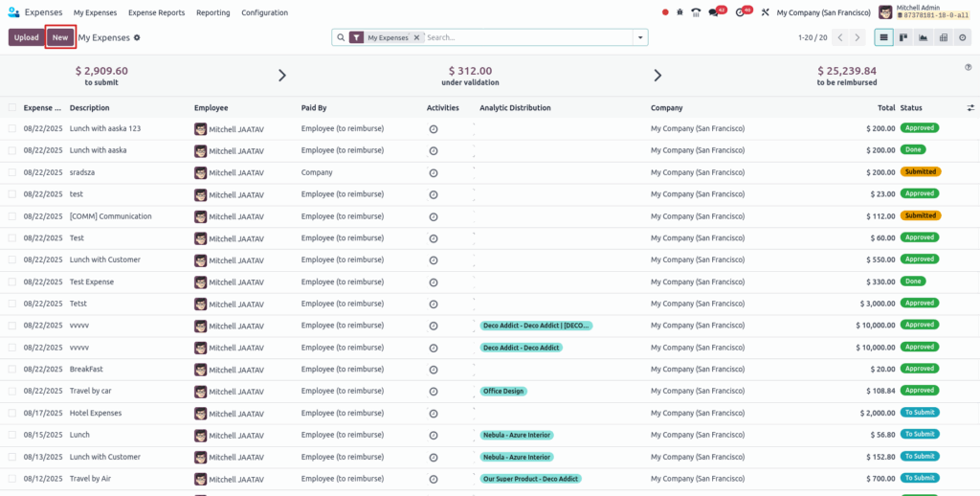Screen dimensions: 980x496
Task: Open Discuss conversations chat icon
Action: pos(714,12)
